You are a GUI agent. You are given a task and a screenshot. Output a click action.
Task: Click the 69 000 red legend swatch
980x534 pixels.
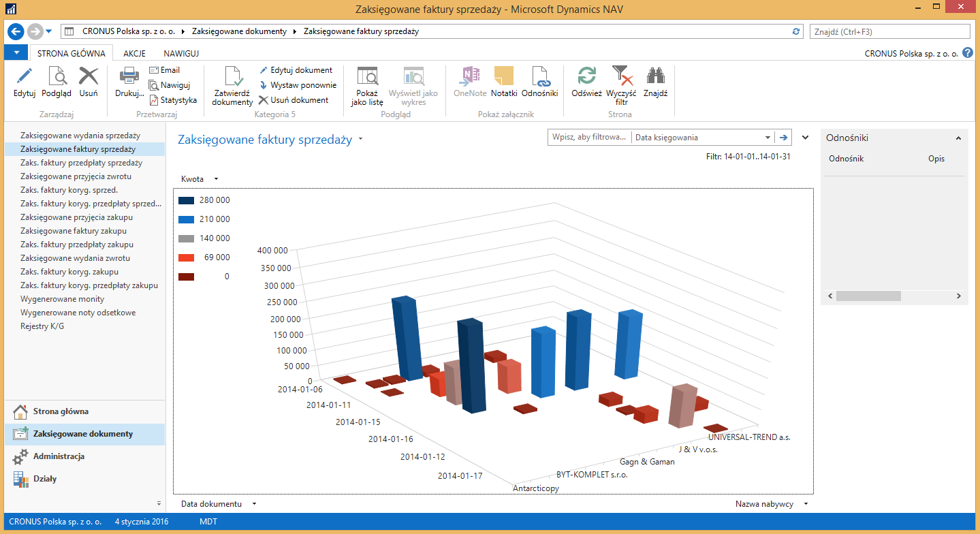pyautogui.click(x=187, y=257)
